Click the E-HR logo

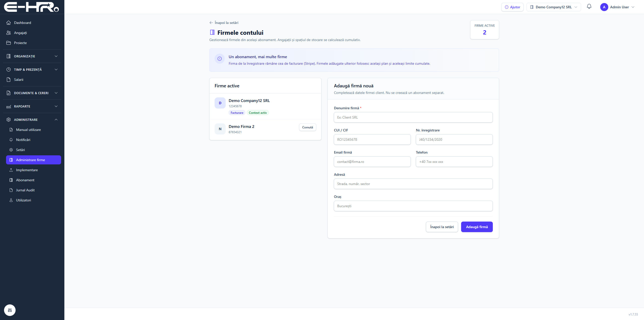31,7
